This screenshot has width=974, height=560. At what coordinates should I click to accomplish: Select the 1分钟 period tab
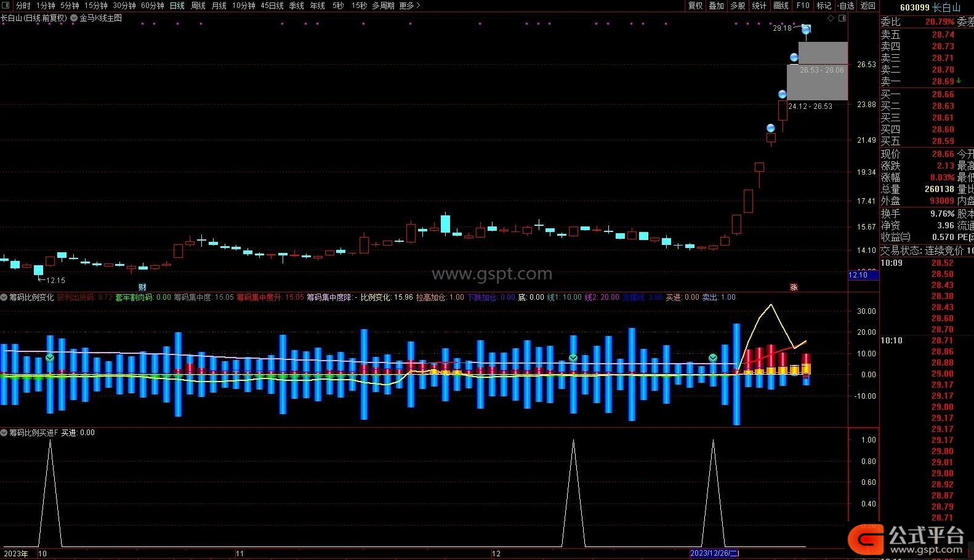46,6
